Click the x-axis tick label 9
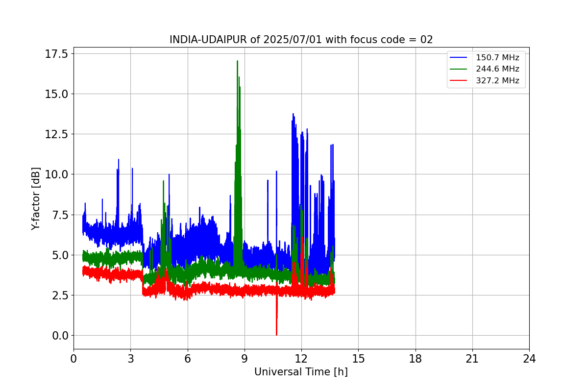 pos(245,359)
